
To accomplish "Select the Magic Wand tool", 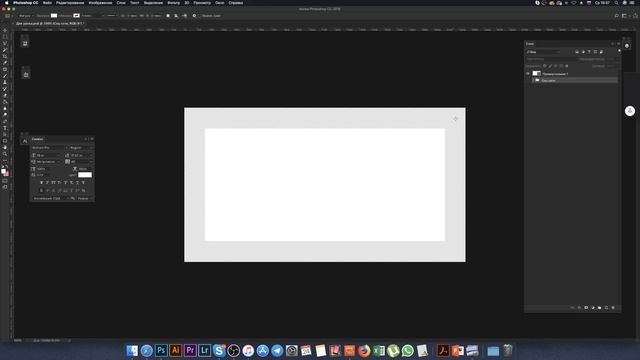I will tap(5, 50).
